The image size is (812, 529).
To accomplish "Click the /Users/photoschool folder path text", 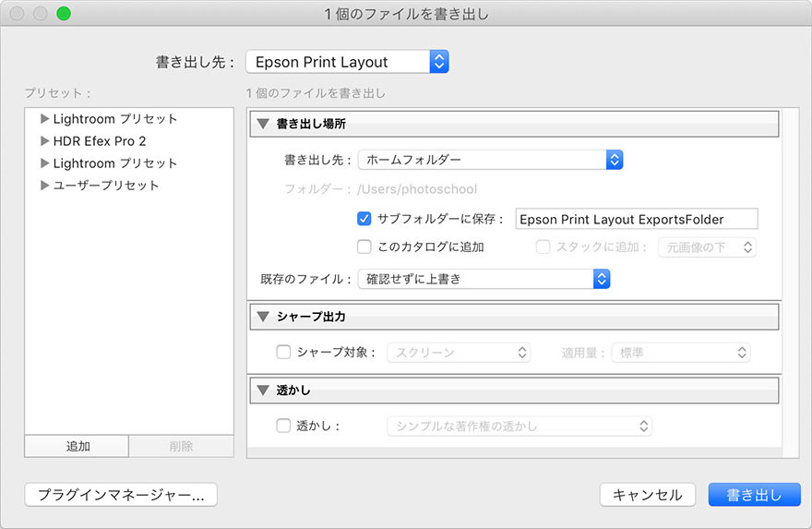I will click(417, 189).
